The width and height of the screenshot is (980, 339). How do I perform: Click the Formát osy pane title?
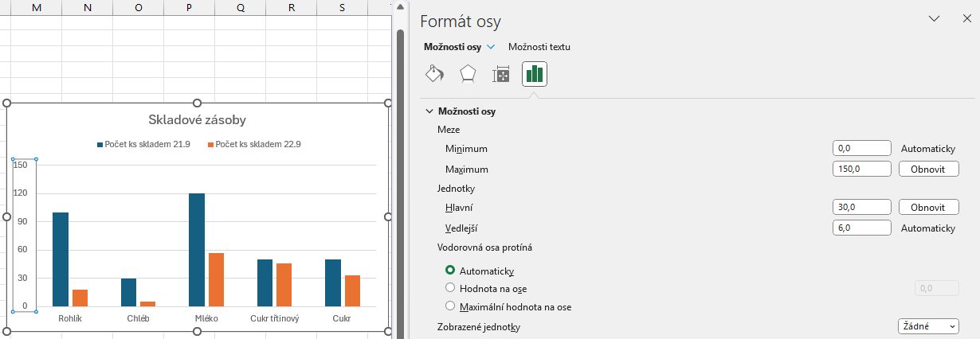coord(461,21)
